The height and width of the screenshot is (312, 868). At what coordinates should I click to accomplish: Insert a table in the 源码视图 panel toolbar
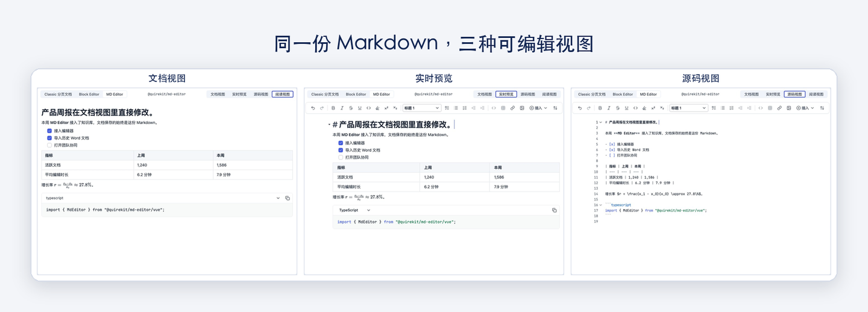(770, 108)
